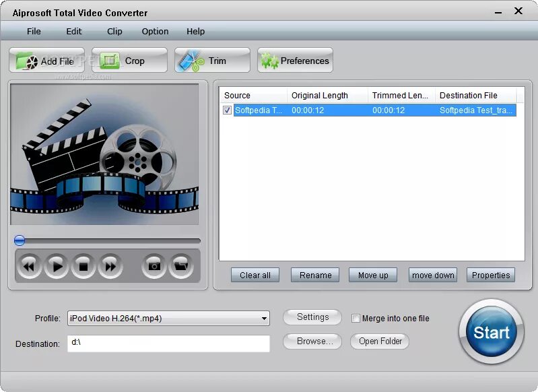Open the Edit menu

coord(74,31)
